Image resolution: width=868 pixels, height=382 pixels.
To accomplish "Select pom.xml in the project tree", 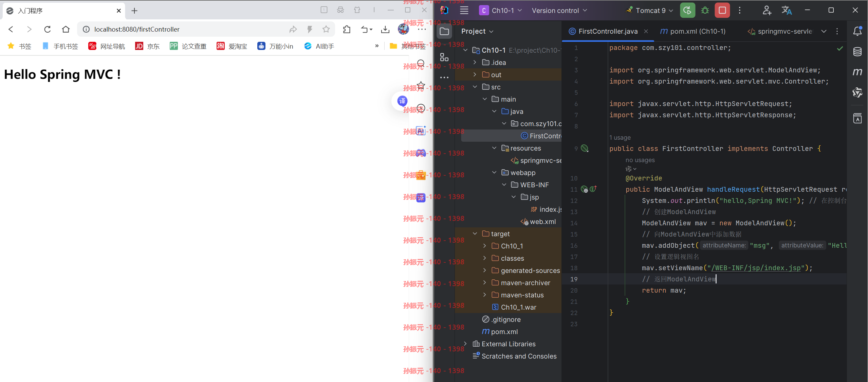I will (x=500, y=332).
